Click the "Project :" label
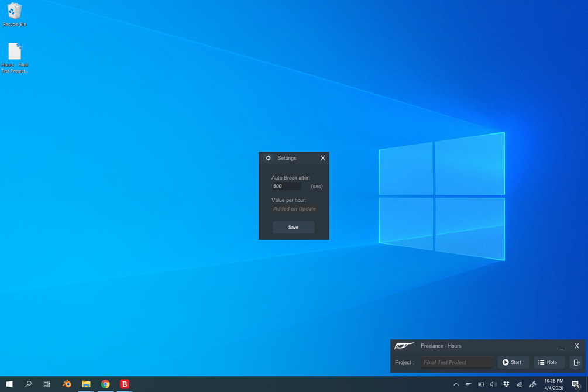The width and height of the screenshot is (588, 392). 404,362
